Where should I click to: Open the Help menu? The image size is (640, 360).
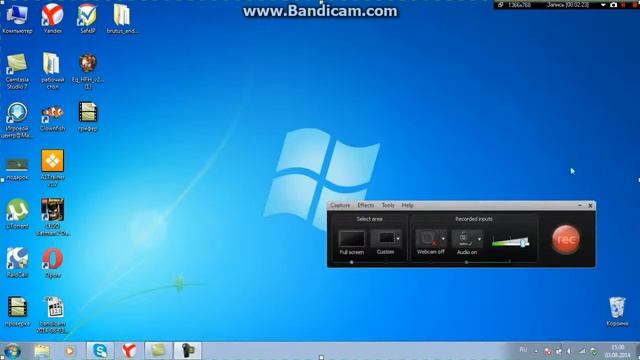(407, 205)
